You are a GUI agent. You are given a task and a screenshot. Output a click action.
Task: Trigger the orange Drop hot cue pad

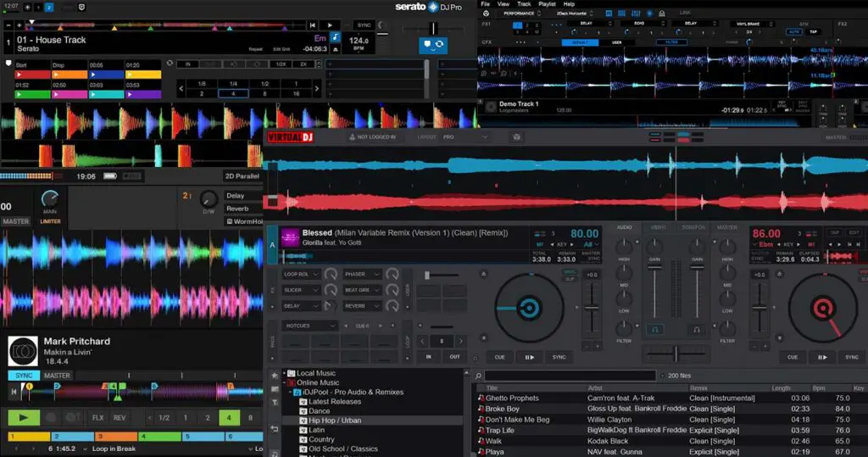[70, 75]
